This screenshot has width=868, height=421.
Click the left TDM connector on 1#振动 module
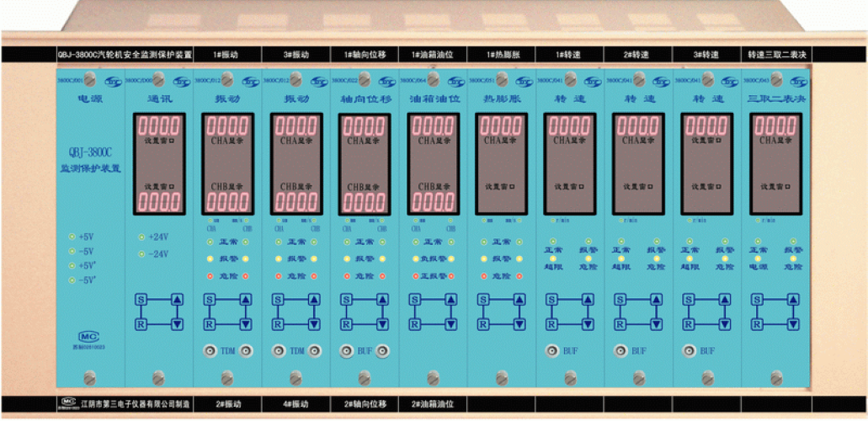208,350
